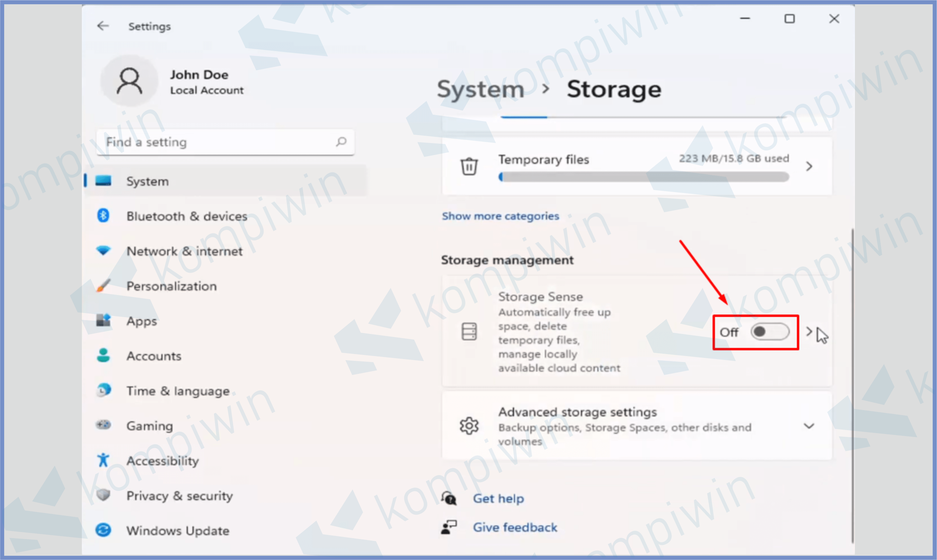Close the Settings window

[x=834, y=19]
